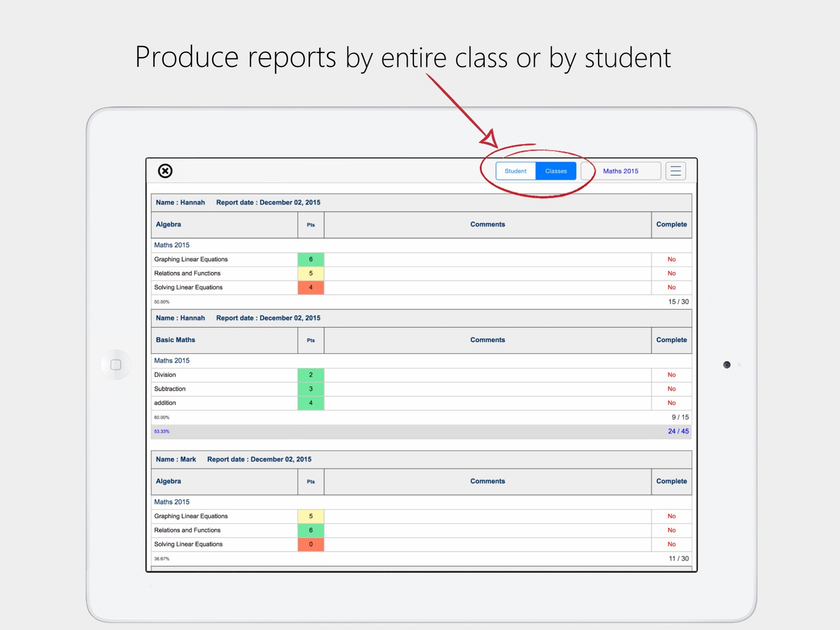
Task: Open the Maths 2015 class selector
Action: (x=620, y=171)
